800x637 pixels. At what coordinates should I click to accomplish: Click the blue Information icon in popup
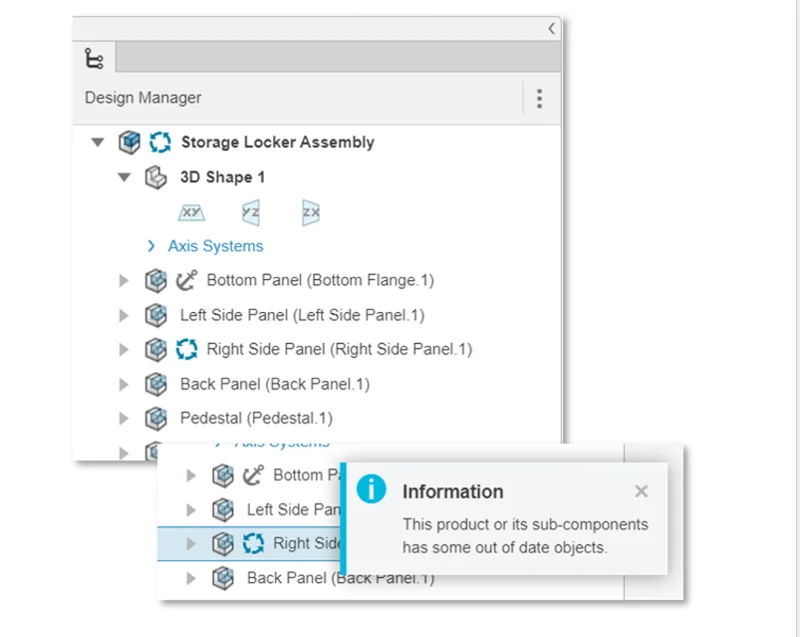[x=371, y=489]
